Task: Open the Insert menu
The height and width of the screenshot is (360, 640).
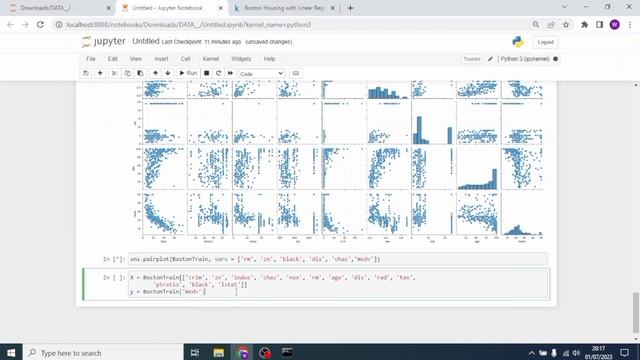Action: point(161,59)
